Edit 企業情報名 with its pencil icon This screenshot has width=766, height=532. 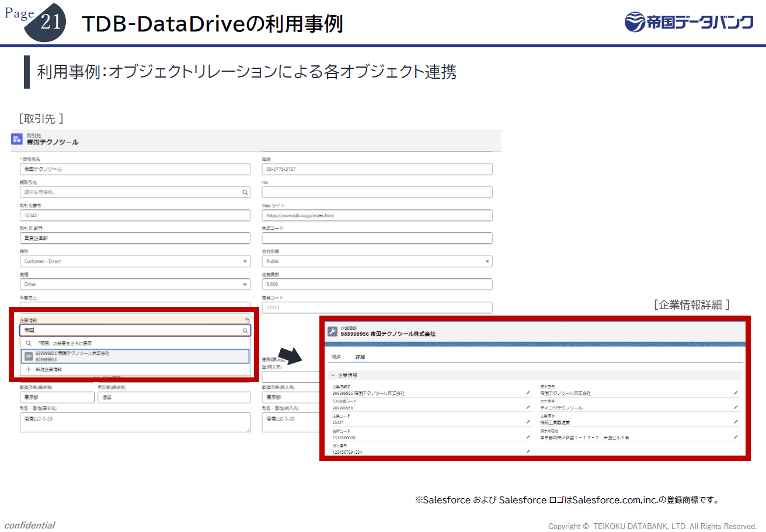(528, 393)
